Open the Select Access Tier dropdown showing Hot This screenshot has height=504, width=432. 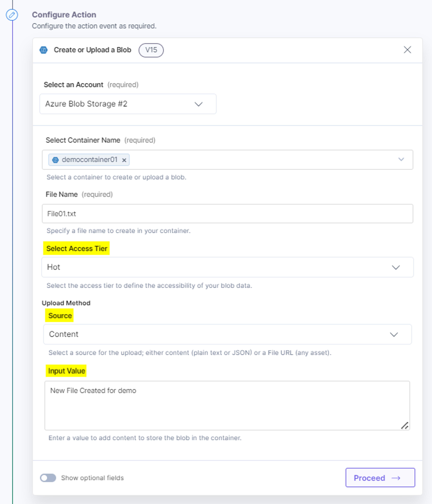(x=227, y=267)
